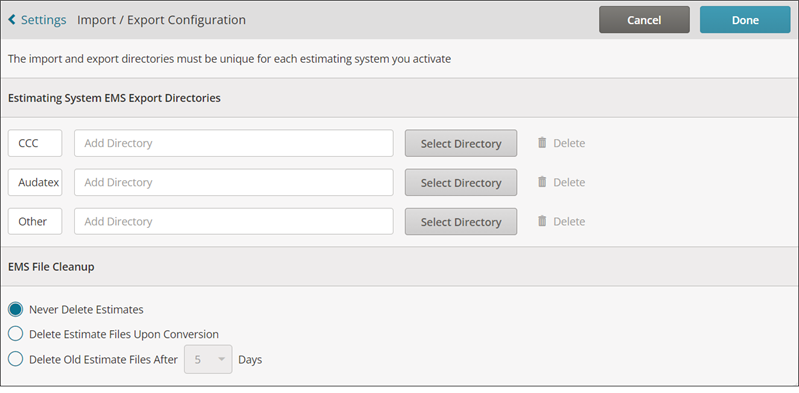Select Directory for the CCC row
This screenshot has height=393, width=799.
[x=461, y=143]
